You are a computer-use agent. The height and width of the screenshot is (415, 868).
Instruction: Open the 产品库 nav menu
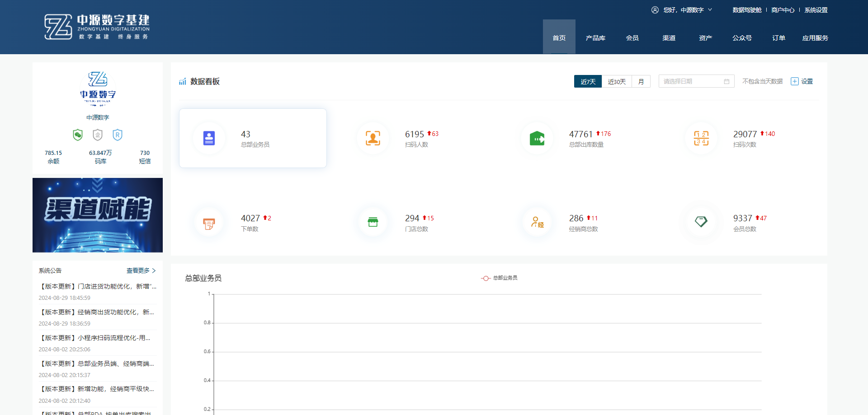coord(595,38)
